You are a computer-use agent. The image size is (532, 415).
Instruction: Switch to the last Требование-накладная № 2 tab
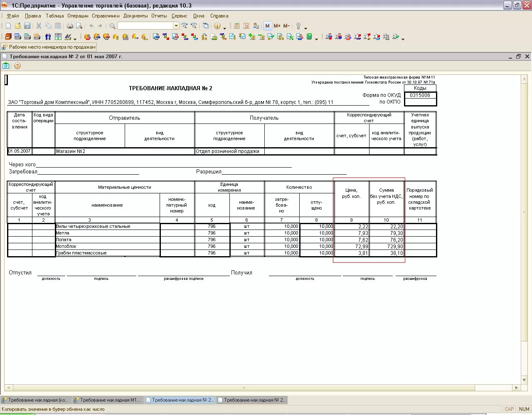click(x=251, y=400)
